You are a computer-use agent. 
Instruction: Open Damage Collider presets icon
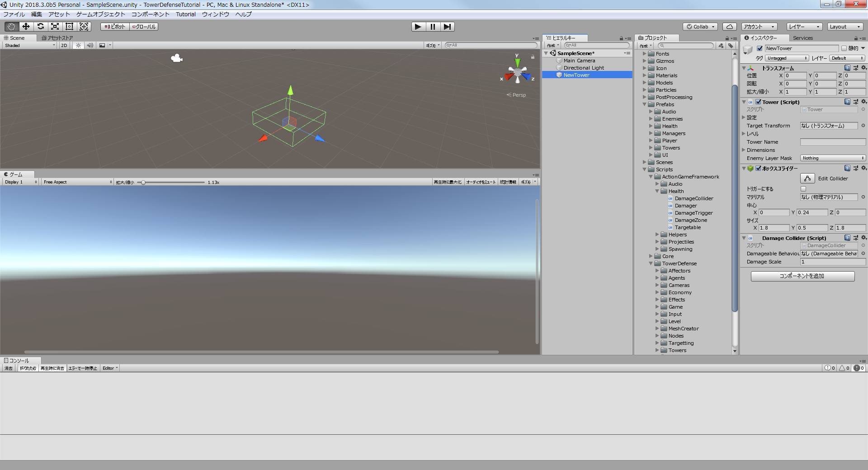pyautogui.click(x=855, y=238)
